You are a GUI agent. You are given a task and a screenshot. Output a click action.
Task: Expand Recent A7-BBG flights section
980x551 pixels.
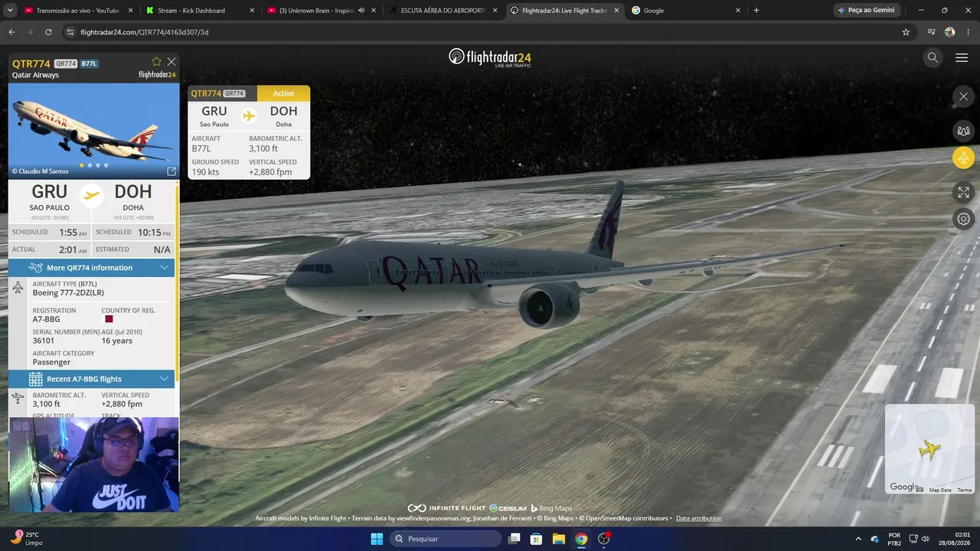pos(92,379)
